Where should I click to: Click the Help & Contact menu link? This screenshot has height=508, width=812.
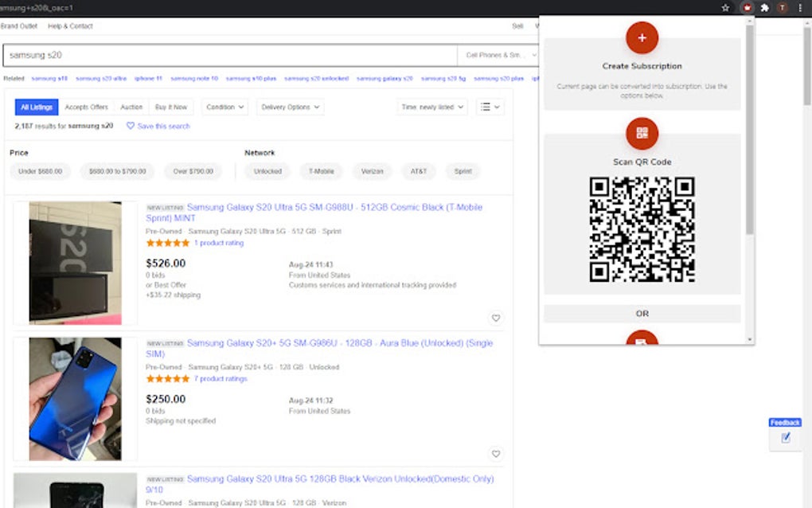pyautogui.click(x=70, y=26)
